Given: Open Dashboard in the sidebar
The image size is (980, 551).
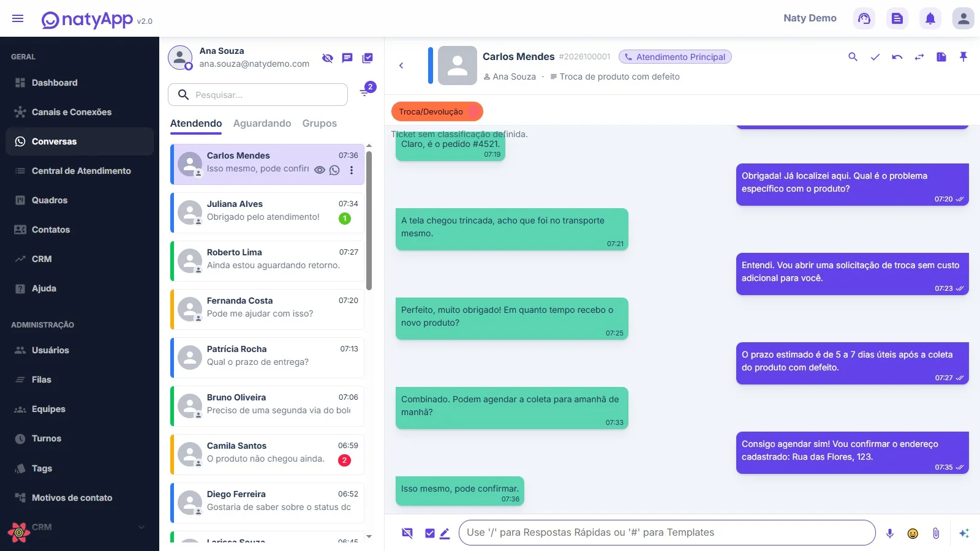Looking at the screenshot, I should click(80, 83).
